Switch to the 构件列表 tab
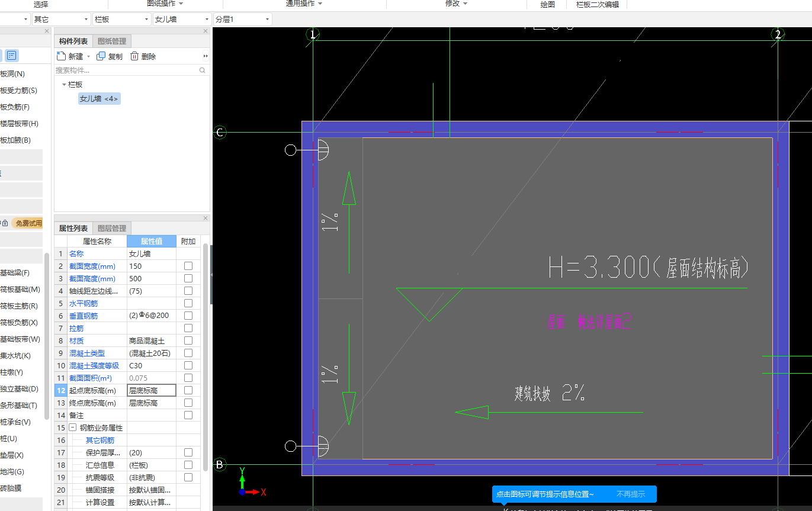 click(x=73, y=41)
